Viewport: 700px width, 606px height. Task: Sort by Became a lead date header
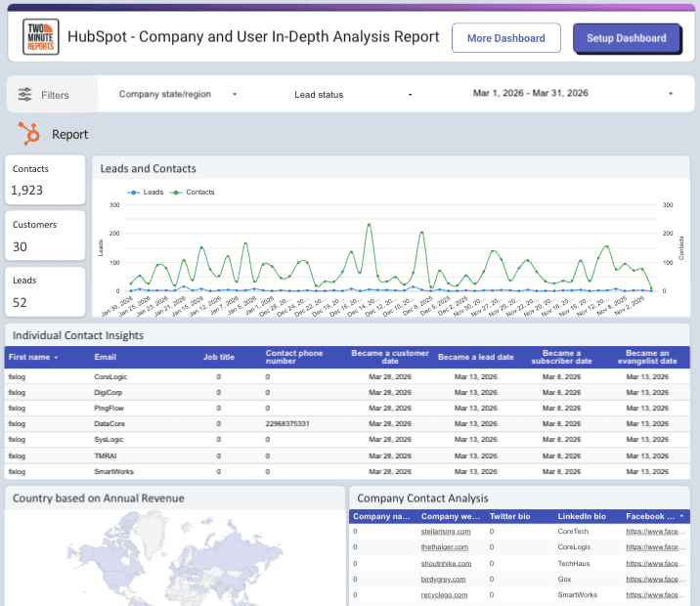pyautogui.click(x=476, y=357)
